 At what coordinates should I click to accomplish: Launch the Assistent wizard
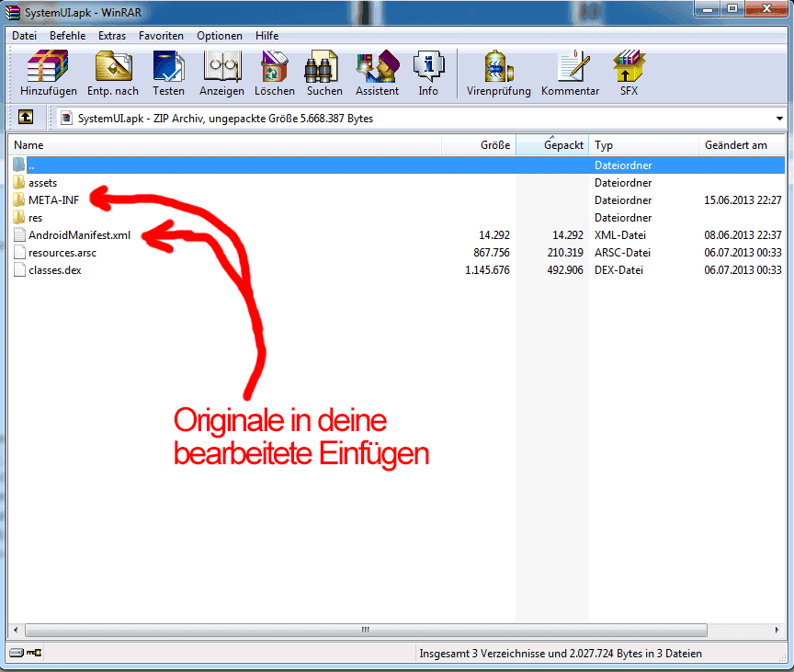378,66
